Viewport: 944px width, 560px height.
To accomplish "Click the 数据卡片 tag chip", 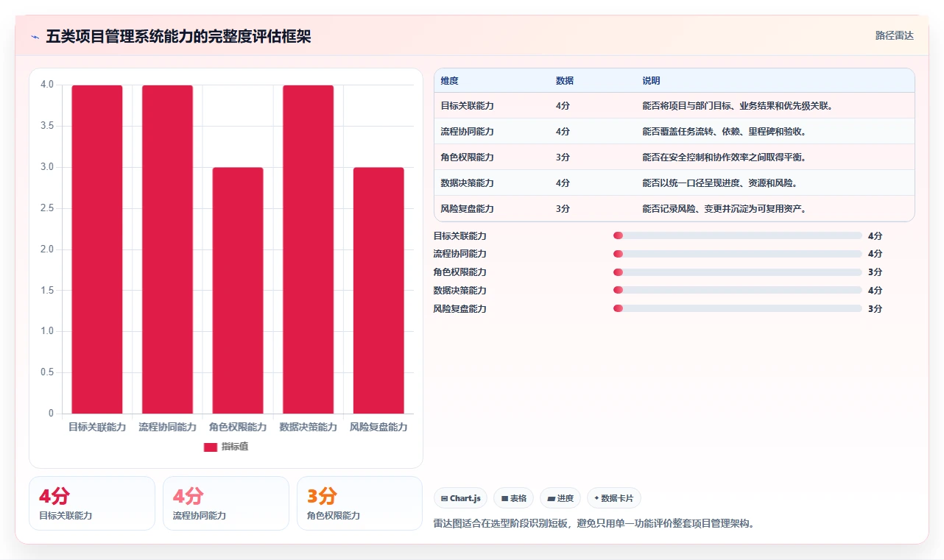I will (614, 498).
